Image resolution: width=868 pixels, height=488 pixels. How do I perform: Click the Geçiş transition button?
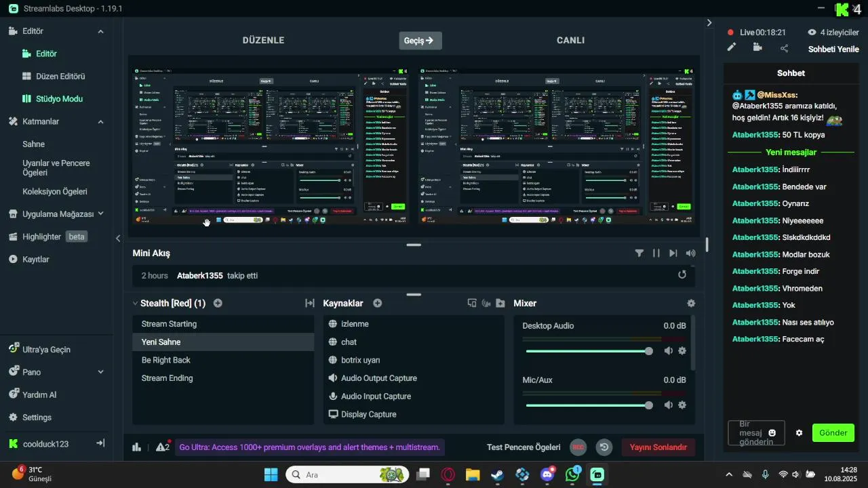(x=420, y=41)
